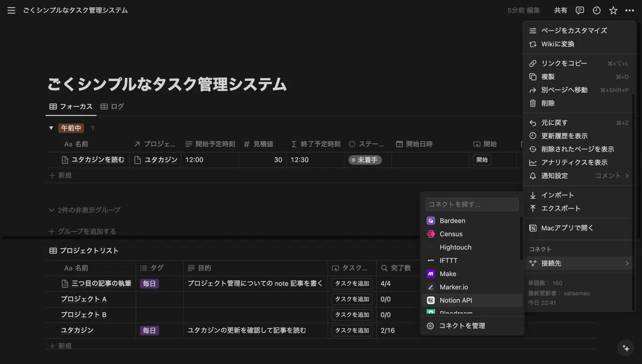Select the IFTTT connection

tap(472, 261)
